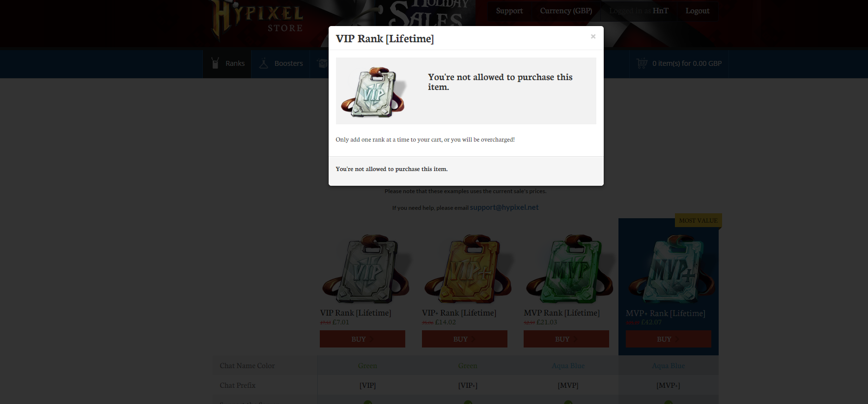Close the VIP Rank Lifetime dialog

pos(593,36)
